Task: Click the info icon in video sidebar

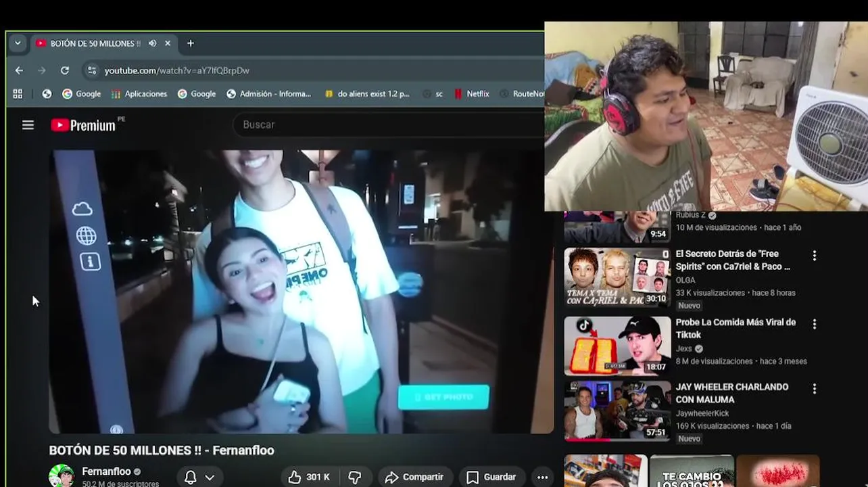Action: 91,261
